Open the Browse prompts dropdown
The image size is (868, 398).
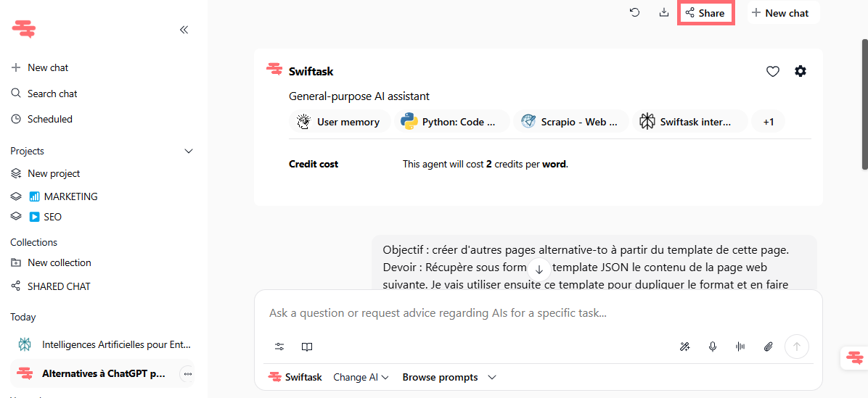pyautogui.click(x=449, y=377)
